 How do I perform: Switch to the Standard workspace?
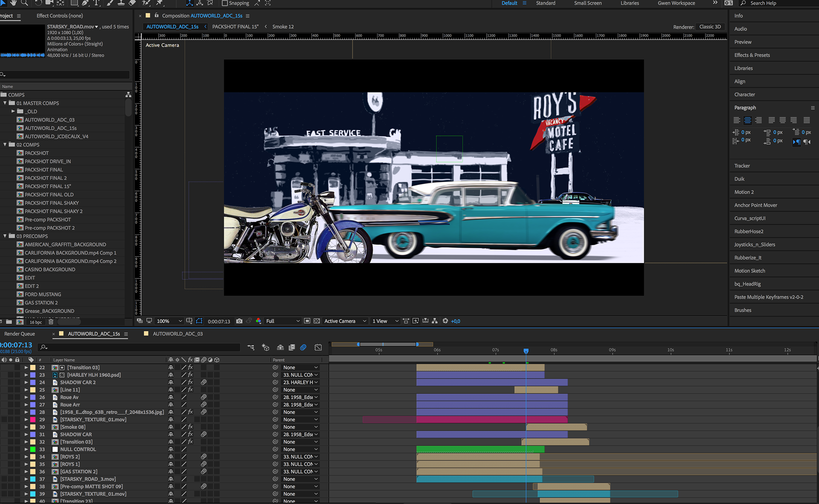(x=546, y=3)
